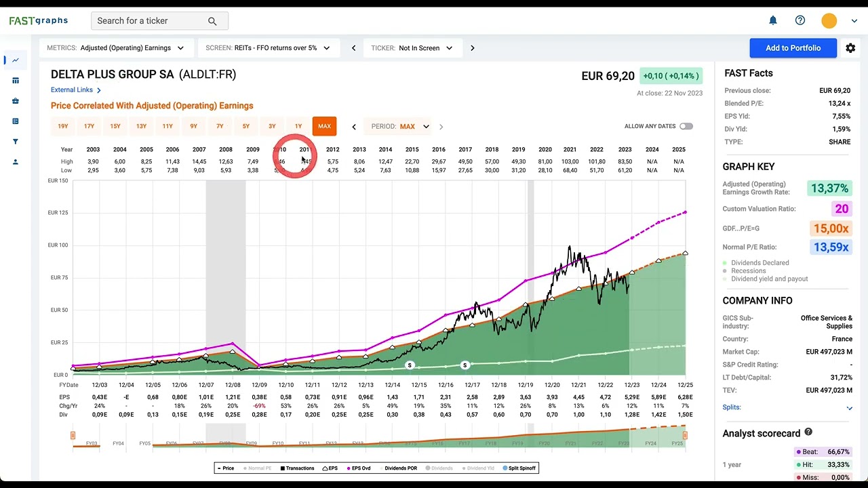Select the 19Y time range
Image resolution: width=868 pixels, height=488 pixels.
pos(63,126)
